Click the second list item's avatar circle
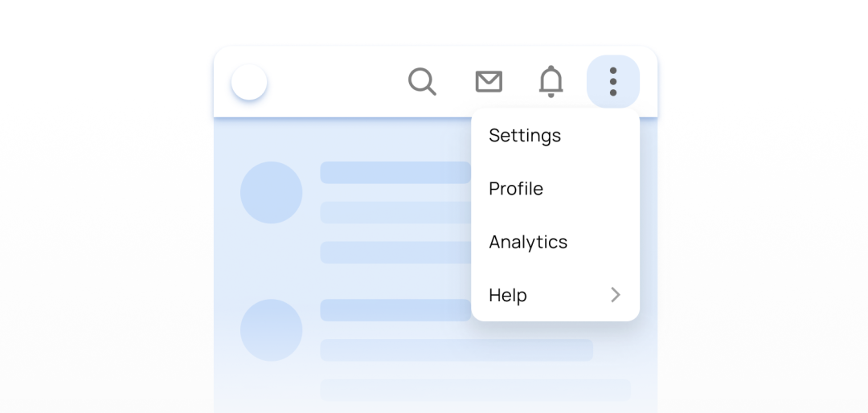This screenshot has height=413, width=868. click(272, 330)
